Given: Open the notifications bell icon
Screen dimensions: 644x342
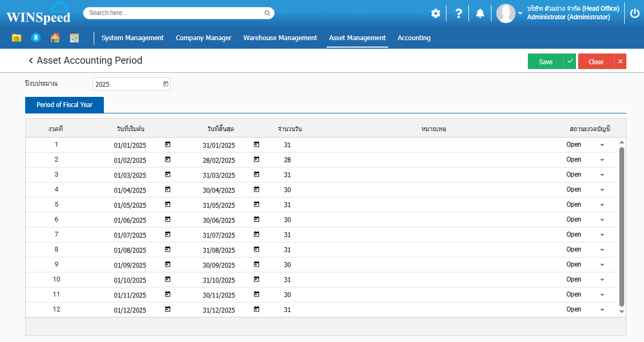Looking at the screenshot, I should coord(480,13).
